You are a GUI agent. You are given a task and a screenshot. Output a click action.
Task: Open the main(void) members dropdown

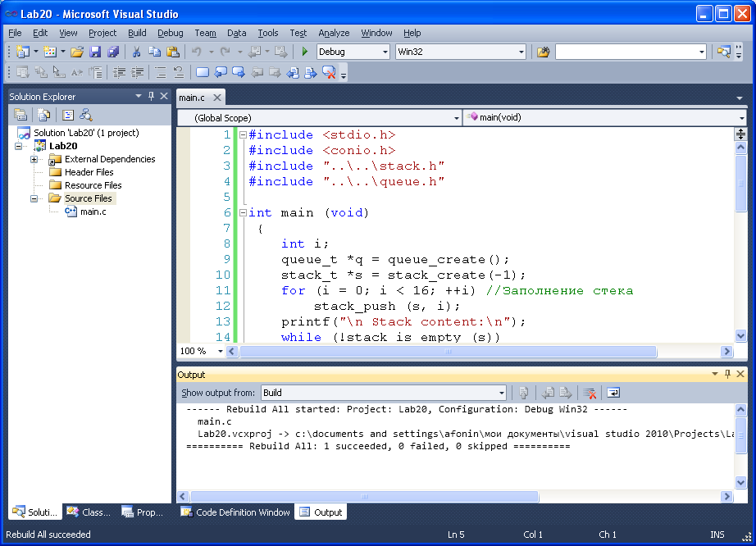(x=741, y=117)
